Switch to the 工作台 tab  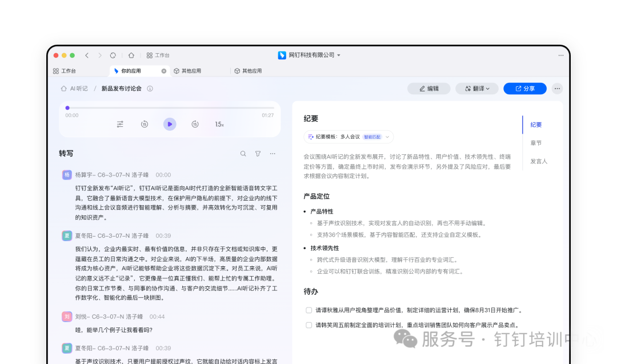pos(64,71)
